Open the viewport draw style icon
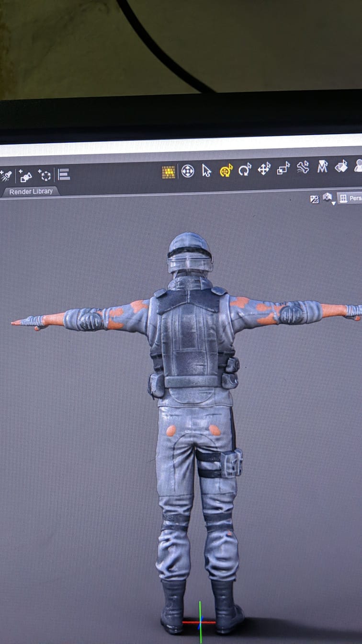This screenshot has height=644, width=362. click(x=315, y=199)
